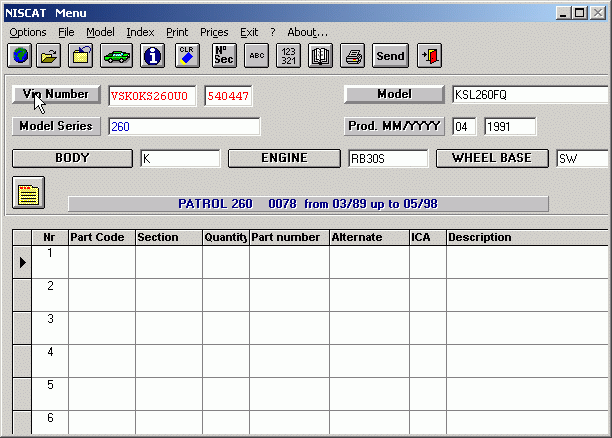Click row number 6 cell
The image size is (612, 438).
[x=50, y=422]
